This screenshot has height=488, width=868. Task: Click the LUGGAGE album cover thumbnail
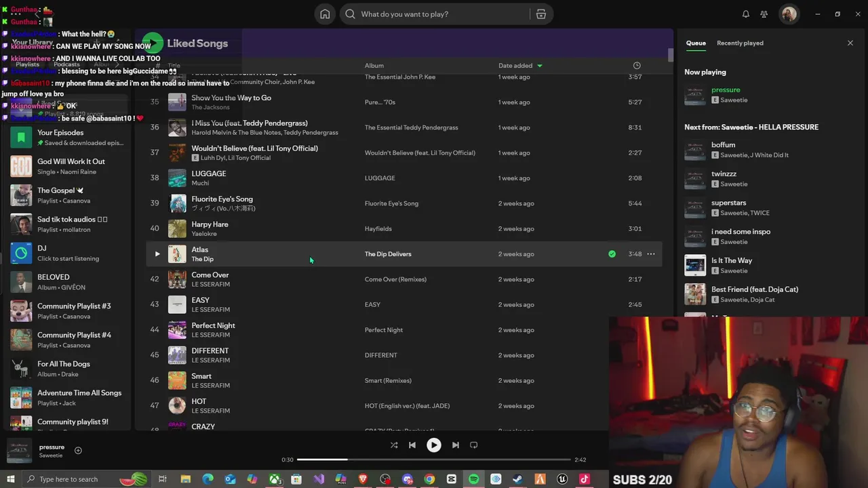coord(177,178)
